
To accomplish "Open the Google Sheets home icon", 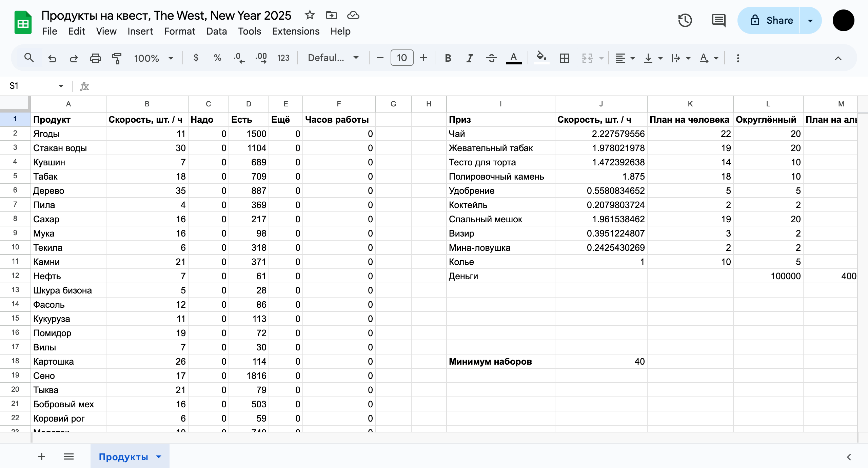I will (23, 23).
